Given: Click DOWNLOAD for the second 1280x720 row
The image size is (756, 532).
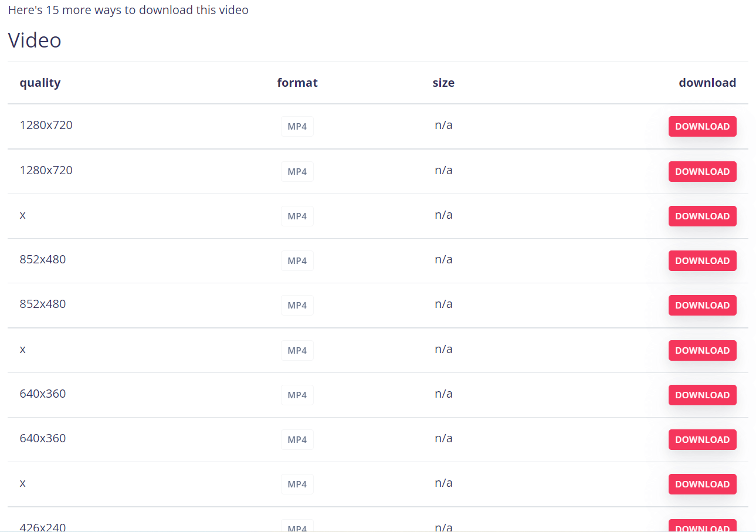Looking at the screenshot, I should click(702, 171).
